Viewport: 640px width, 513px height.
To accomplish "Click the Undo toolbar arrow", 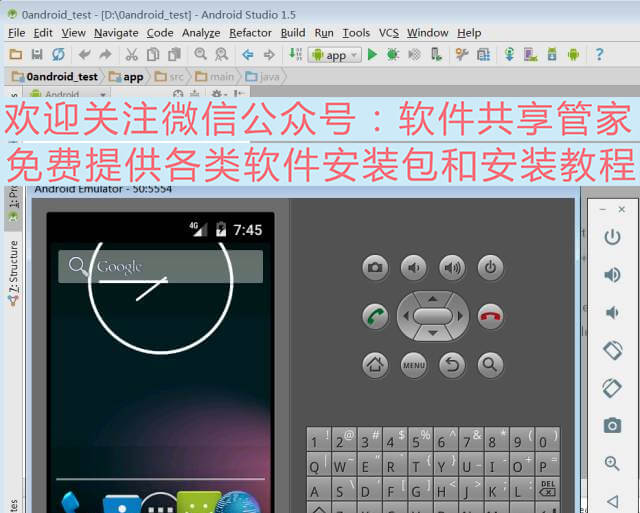I will tap(84, 54).
